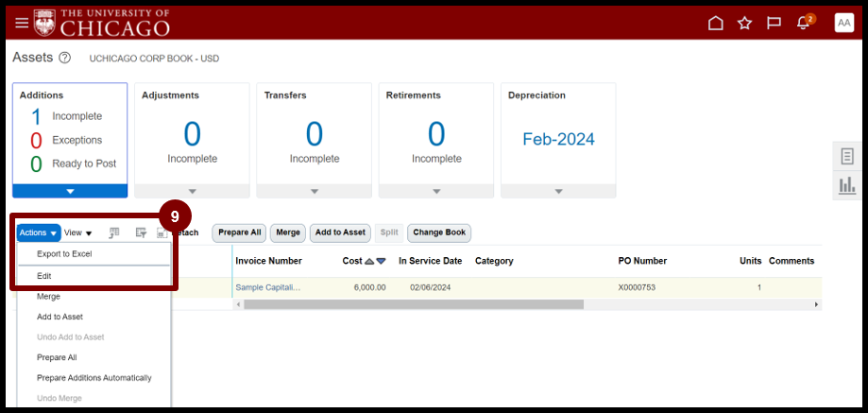
Task: Click the Invoice Number column header
Action: pyautogui.click(x=268, y=261)
